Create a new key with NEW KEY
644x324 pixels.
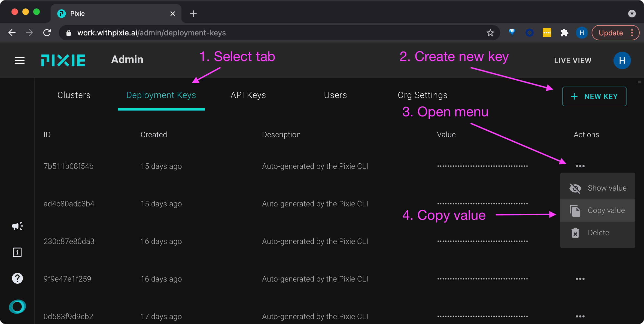tap(594, 96)
